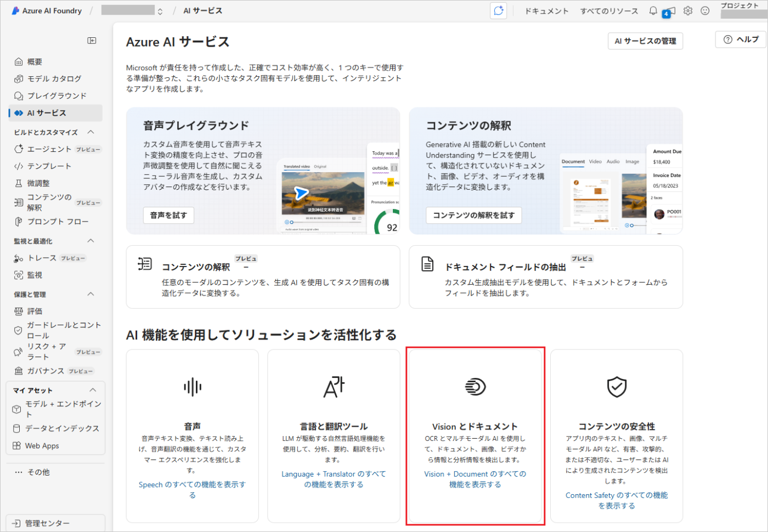Click the Web Apps icon in sidebar
Image resolution: width=768 pixels, height=532 pixels.
pos(16,446)
